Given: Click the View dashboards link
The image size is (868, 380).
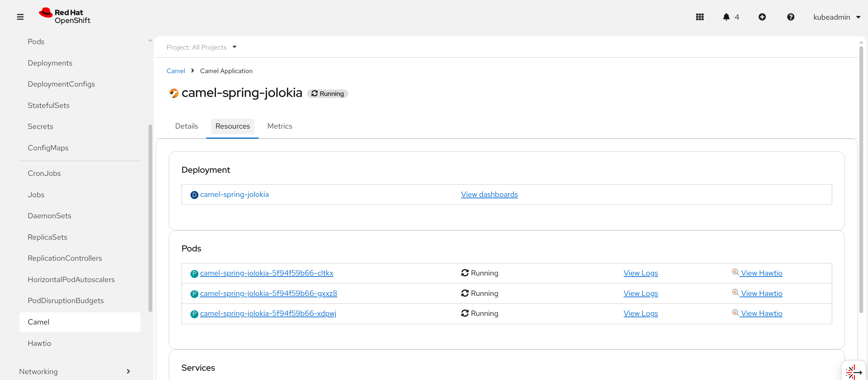Looking at the screenshot, I should coord(489,194).
